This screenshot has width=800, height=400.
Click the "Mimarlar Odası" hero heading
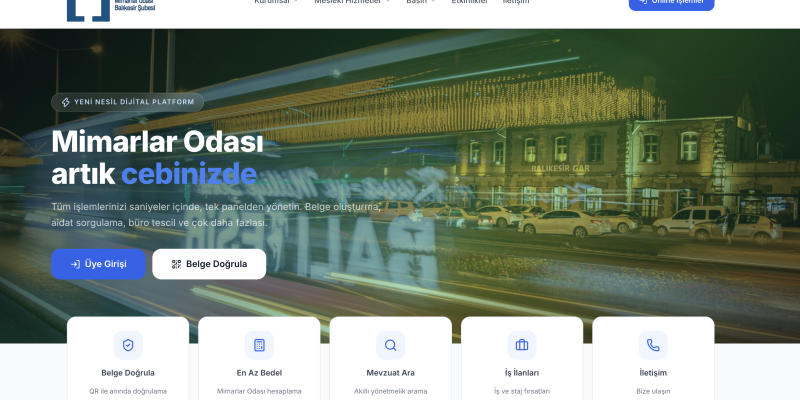(157, 142)
